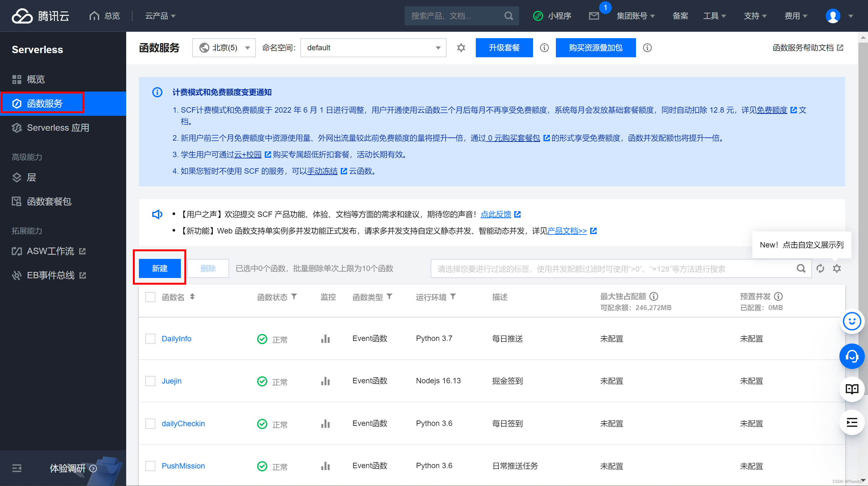The height and width of the screenshot is (486, 868).
Task: Expand the 费用 dropdown
Action: [x=796, y=16]
